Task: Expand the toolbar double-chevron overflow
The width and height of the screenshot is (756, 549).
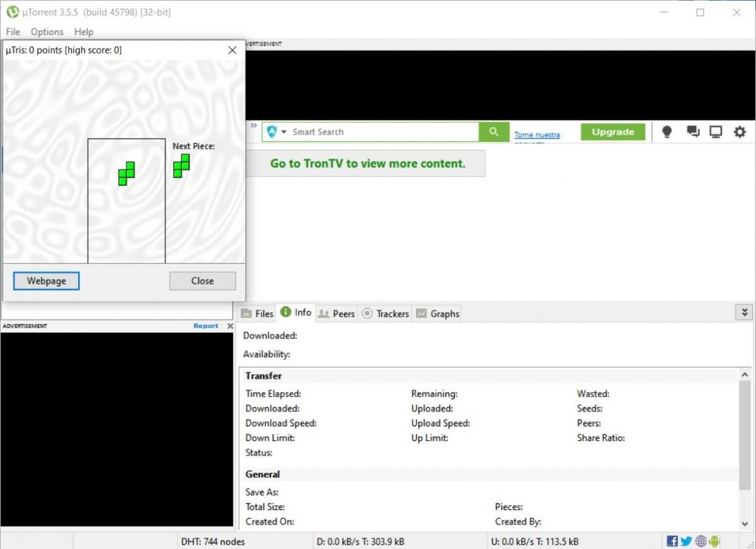Action: (253, 125)
